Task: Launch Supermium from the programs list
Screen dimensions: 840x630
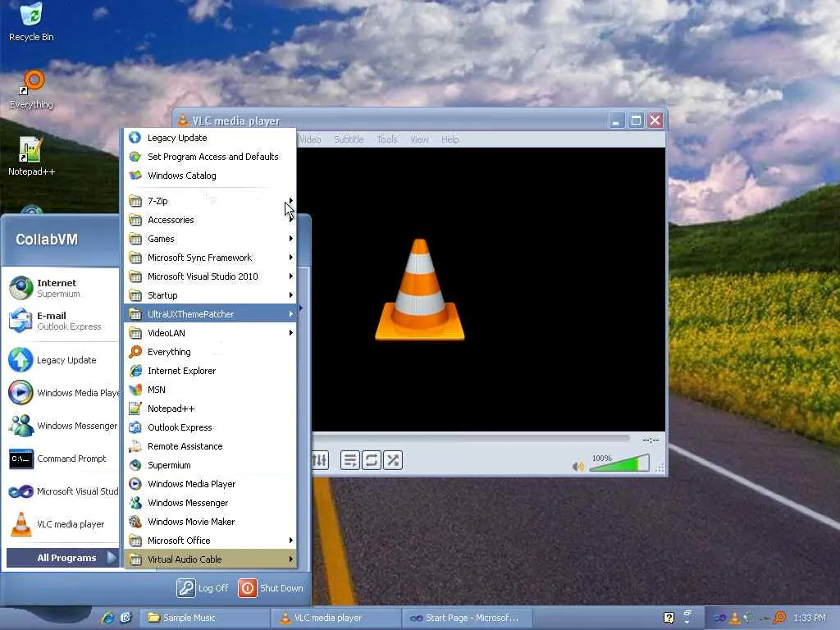Action: tap(210, 465)
